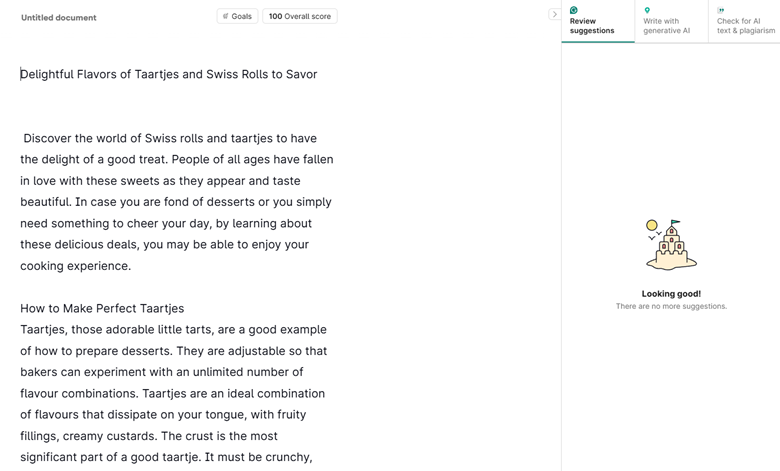This screenshot has width=780, height=471.
Task: Click the heading Delightful Flavors of Taartjes
Action: tap(169, 74)
